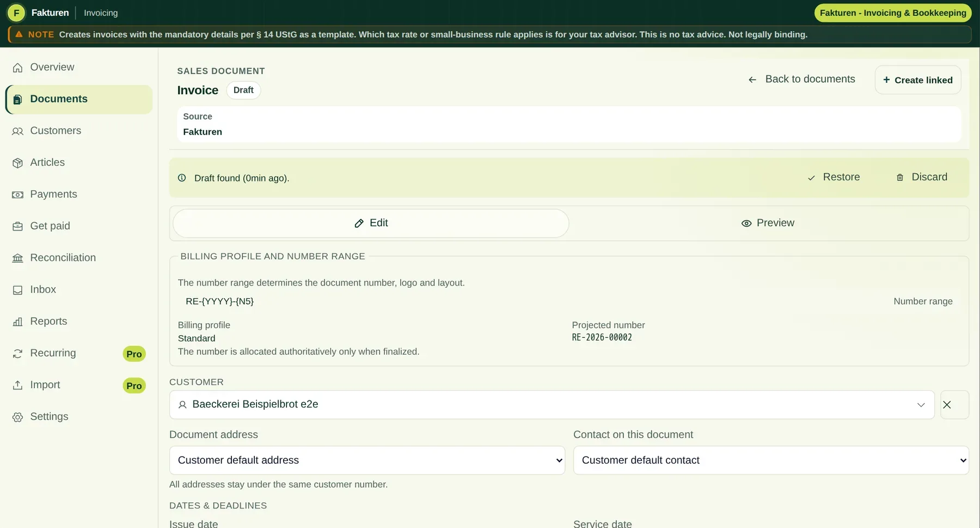Click the Overview house icon

pos(17,68)
